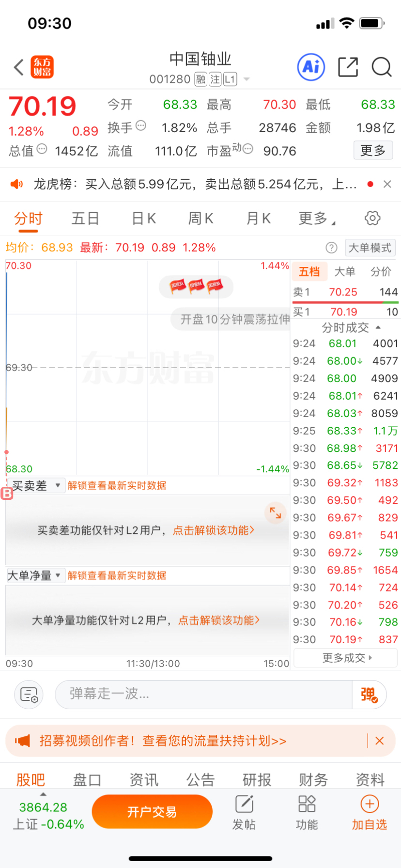The height and width of the screenshot is (868, 401).
Task: Tap the Eastmoney orange logo icon
Action: click(x=42, y=67)
